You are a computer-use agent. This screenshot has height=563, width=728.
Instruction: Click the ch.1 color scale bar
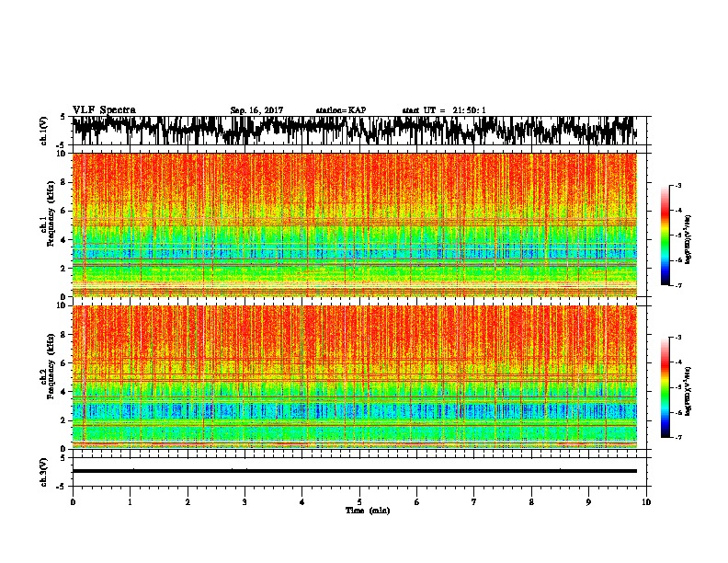665,236
